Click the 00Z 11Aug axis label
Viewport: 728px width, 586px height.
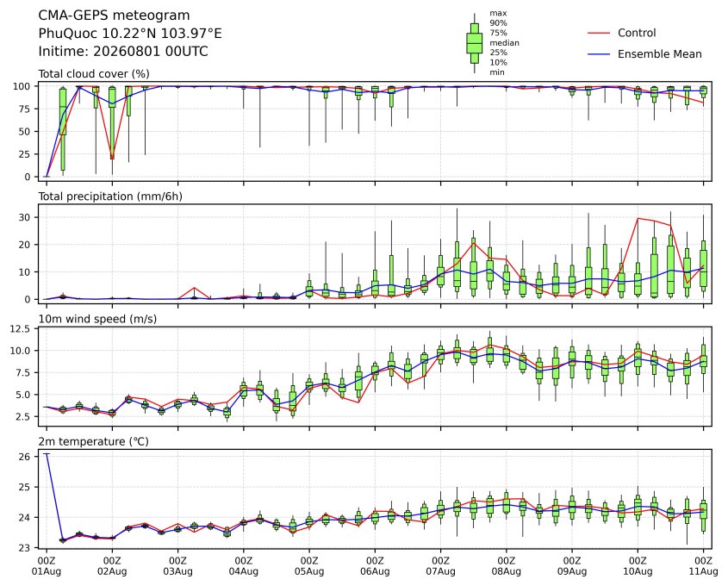pos(703,566)
